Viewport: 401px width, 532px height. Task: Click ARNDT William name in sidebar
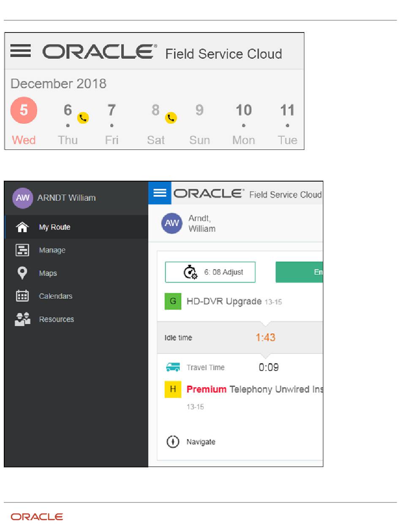click(x=66, y=198)
